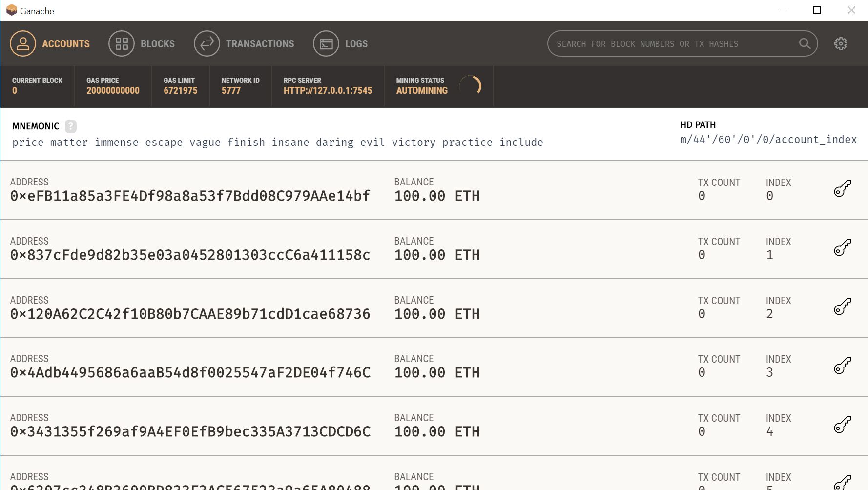The width and height of the screenshot is (868, 490).
Task: Focus the block number or tx hash search field
Action: (682, 44)
